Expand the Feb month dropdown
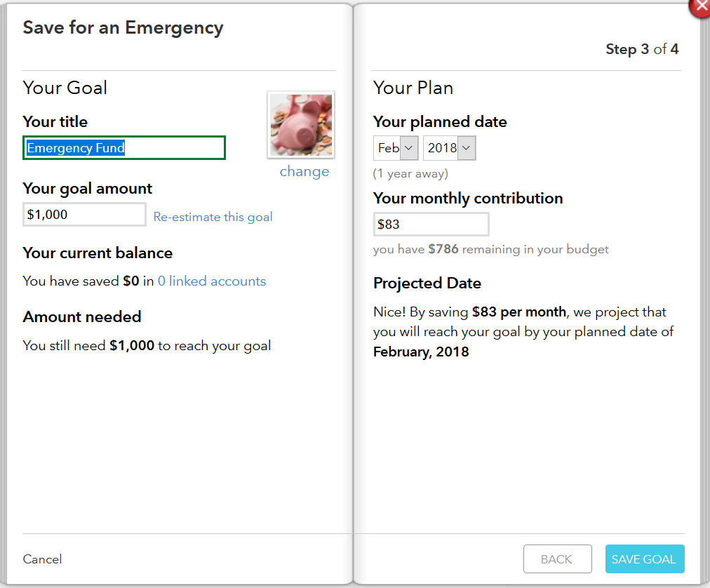710x588 pixels. (x=396, y=148)
